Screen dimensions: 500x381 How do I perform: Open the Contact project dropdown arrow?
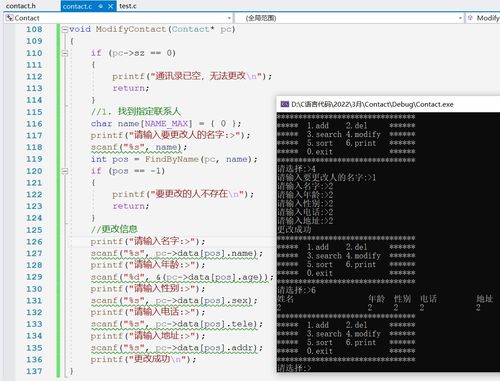click(x=229, y=18)
